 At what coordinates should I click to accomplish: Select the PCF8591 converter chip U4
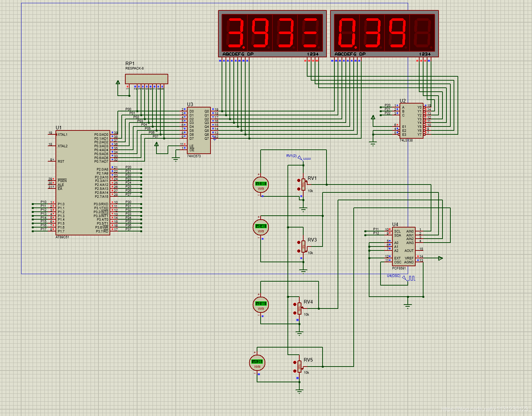(403, 247)
